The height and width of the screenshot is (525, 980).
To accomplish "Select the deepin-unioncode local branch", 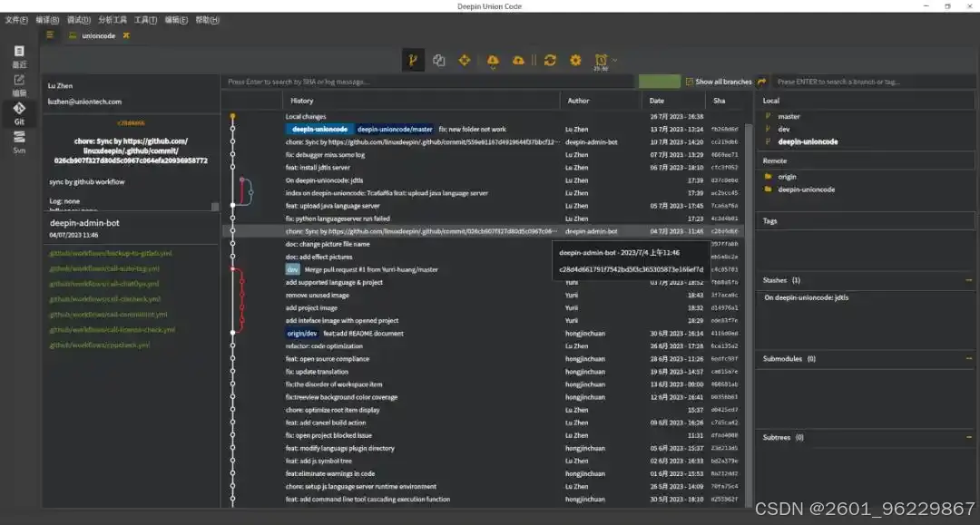I will [808, 141].
